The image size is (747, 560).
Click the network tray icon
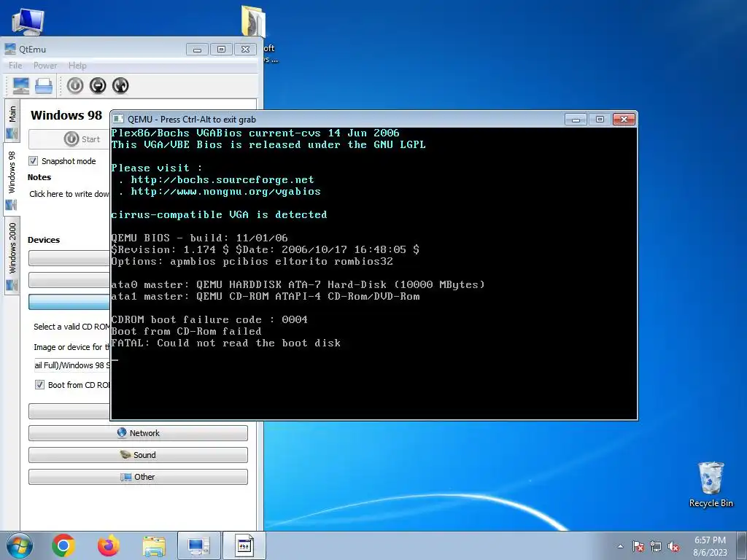pos(656,546)
